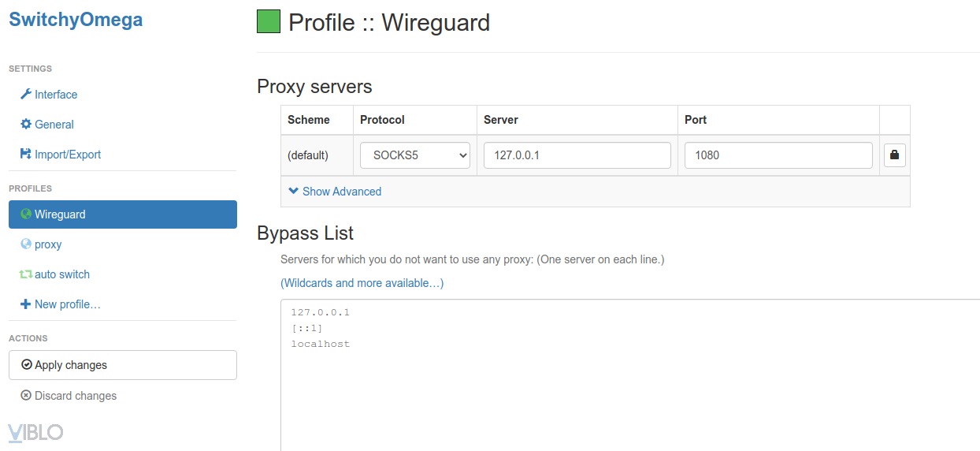Expand the Show Advanced section
Viewport: 980px width, 451px height.
335,192
